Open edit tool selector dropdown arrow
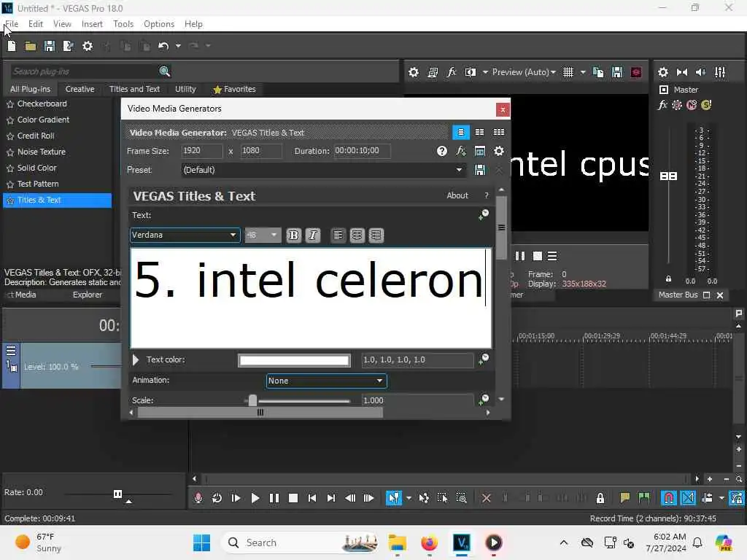Screen dimensions: 747x560 409,498
